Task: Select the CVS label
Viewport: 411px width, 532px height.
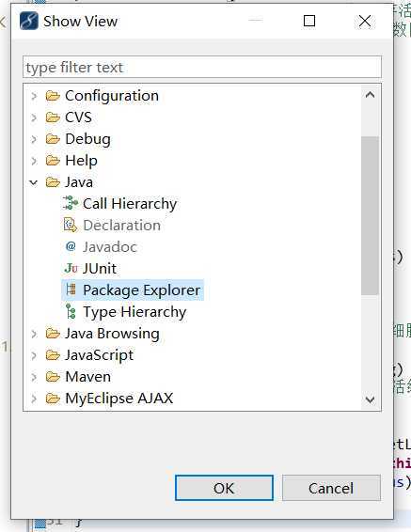Action: pyautogui.click(x=78, y=117)
